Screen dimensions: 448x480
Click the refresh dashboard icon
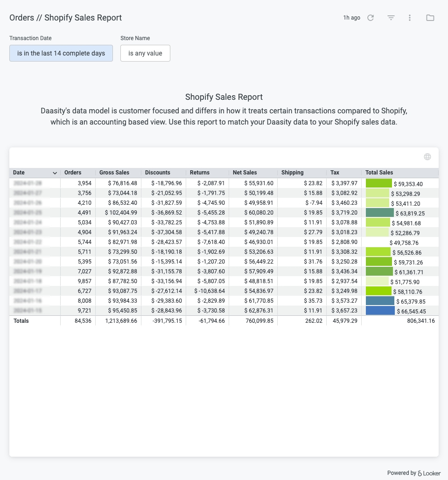click(371, 18)
